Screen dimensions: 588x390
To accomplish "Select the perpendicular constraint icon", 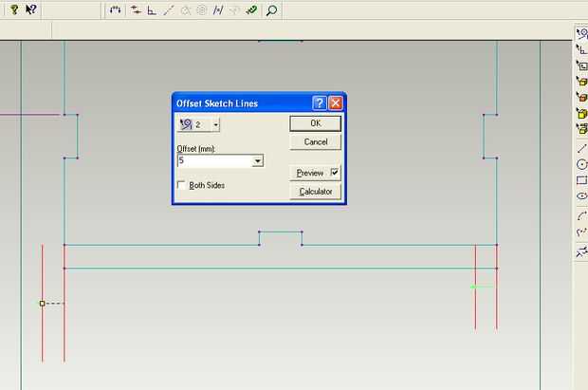I will tap(152, 10).
